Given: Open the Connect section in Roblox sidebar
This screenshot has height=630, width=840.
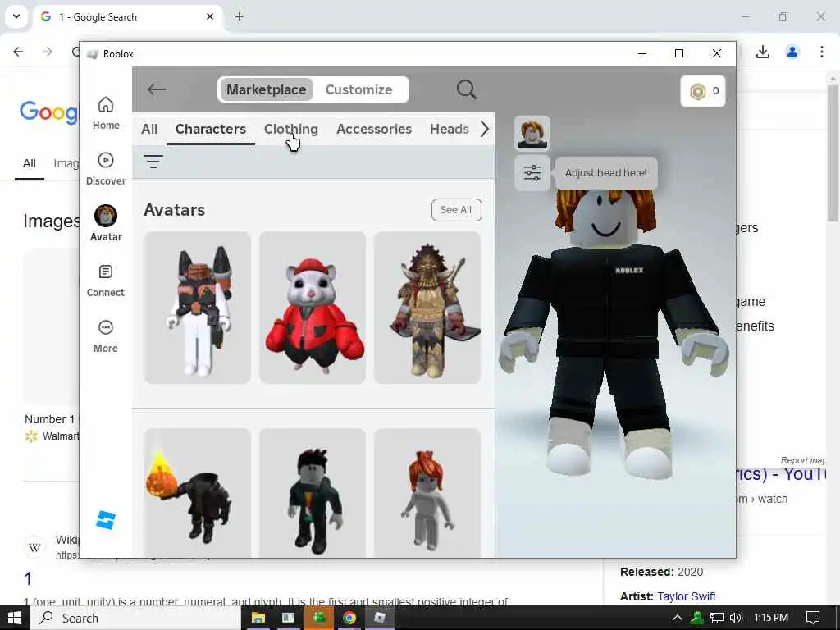Looking at the screenshot, I should pos(106,281).
